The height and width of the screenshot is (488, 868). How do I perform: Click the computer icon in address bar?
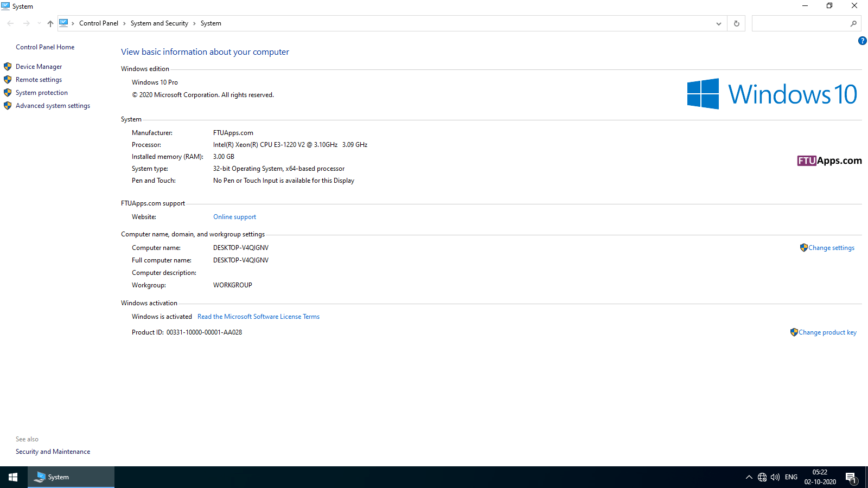click(64, 23)
